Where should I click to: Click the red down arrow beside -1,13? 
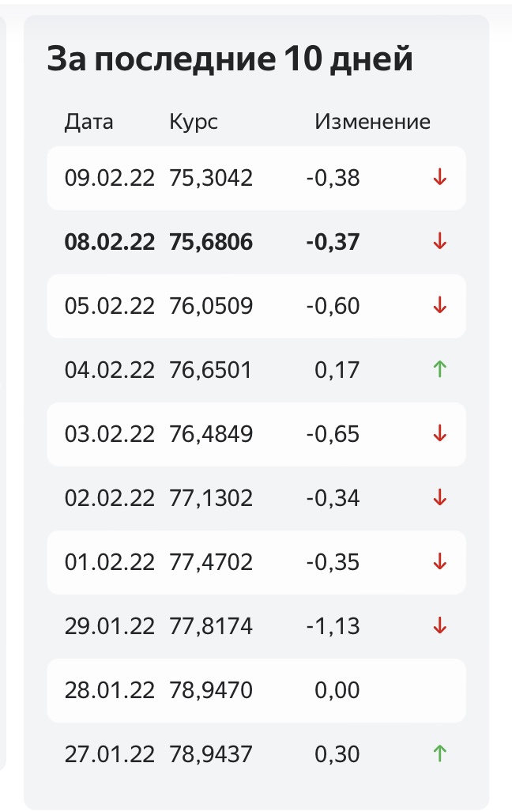(x=439, y=626)
